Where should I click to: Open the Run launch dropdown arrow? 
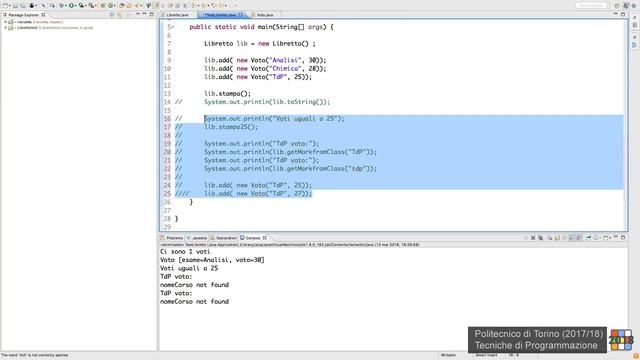point(76,5)
